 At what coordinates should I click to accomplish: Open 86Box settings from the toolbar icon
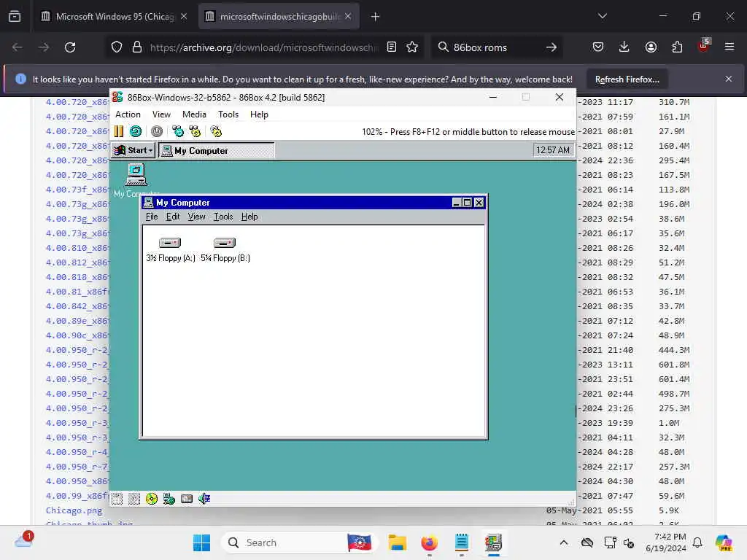(x=216, y=131)
